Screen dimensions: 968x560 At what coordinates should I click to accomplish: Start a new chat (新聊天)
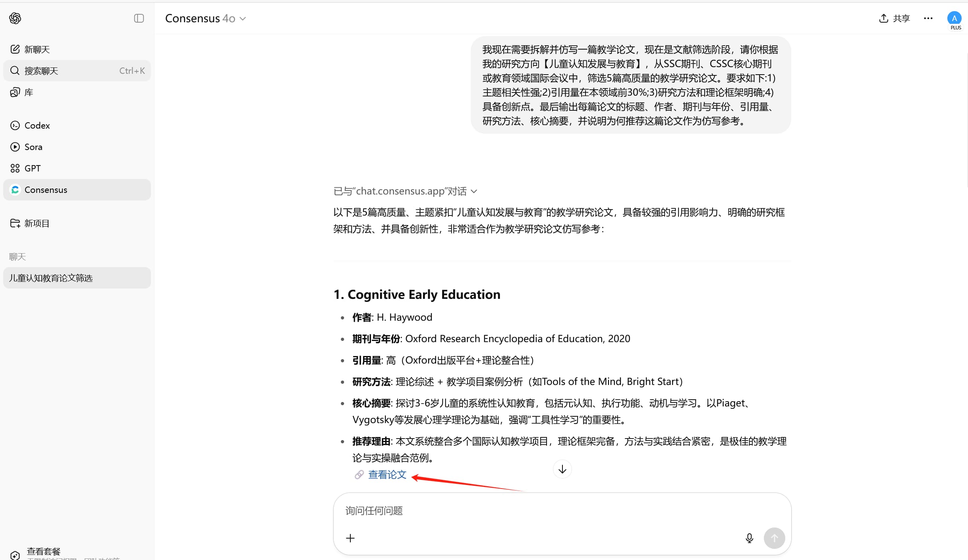click(37, 49)
